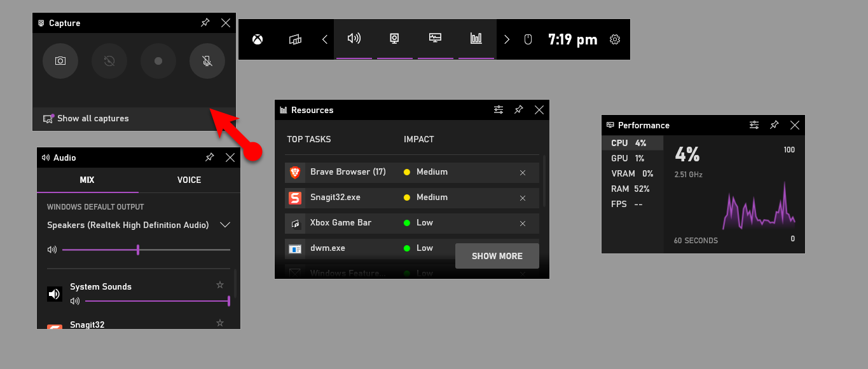Switch to the VOICE tab

(x=189, y=180)
